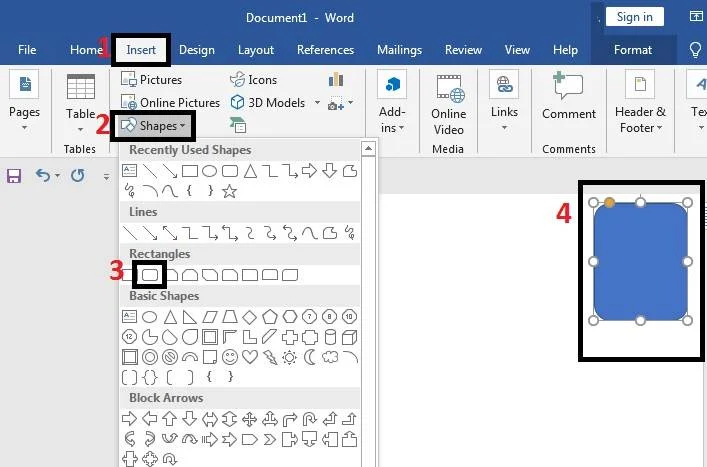Screen dimensions: 707x467
Task: Choose the no-symbol (prohibited) shape
Action: click(x=170, y=357)
